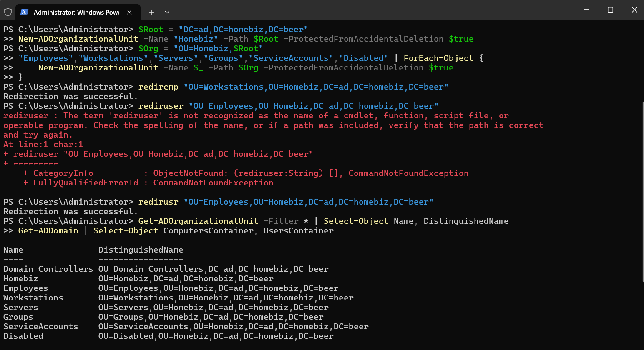Click the "ForEach-Object" keyword
This screenshot has height=350, width=644.
[439, 58]
